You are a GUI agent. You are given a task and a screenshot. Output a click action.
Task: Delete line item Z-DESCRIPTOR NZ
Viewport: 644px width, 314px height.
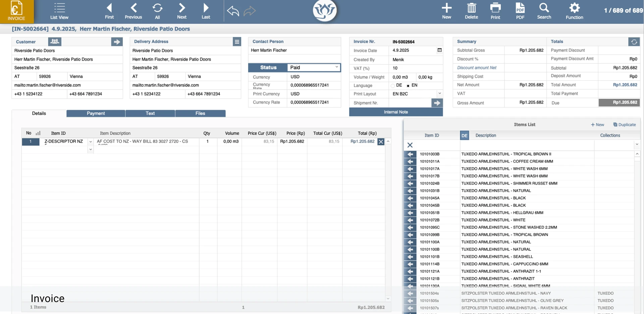pos(381,142)
